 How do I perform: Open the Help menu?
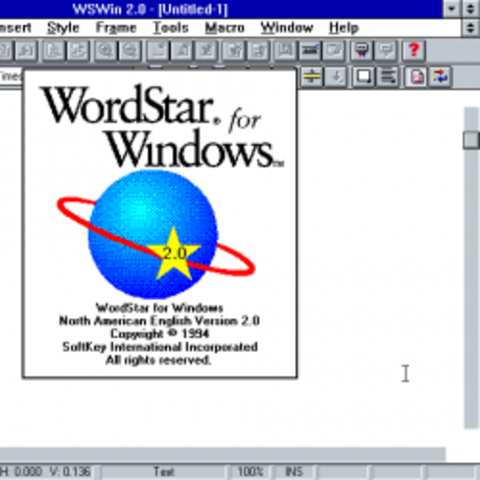344,28
